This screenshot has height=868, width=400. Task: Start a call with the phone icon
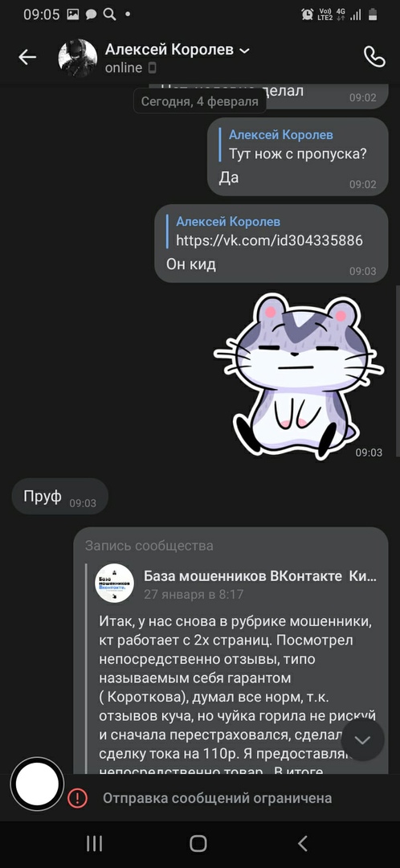pyautogui.click(x=374, y=57)
